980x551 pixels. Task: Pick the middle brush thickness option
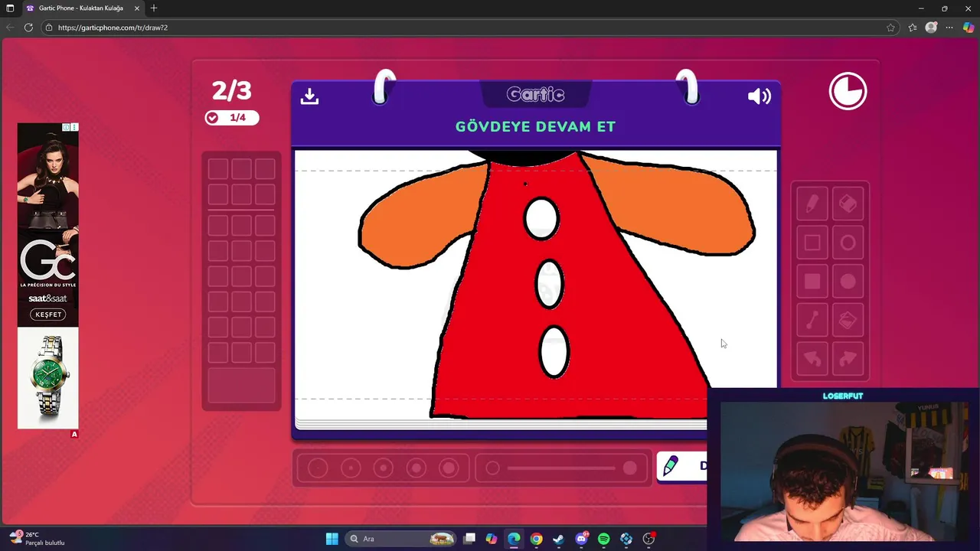[383, 468]
